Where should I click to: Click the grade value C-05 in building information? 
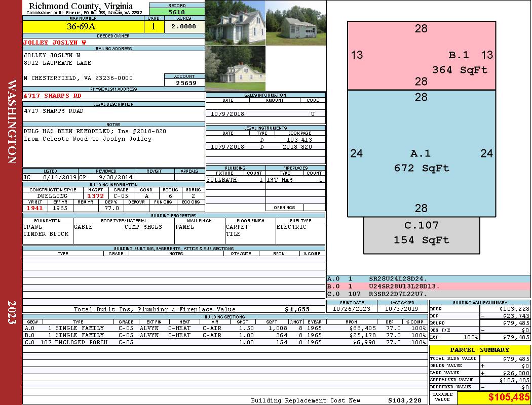121,195
